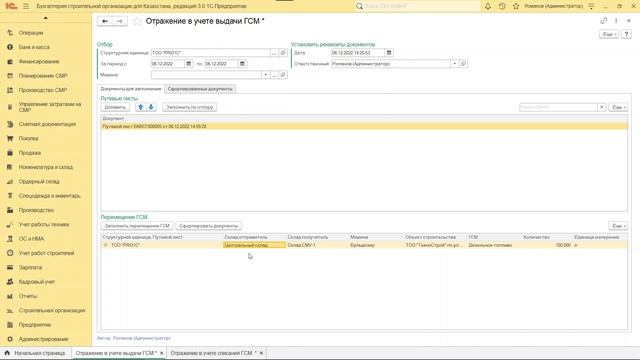Click the waybill search field
This screenshot has width=640, height=360.
[558, 107]
